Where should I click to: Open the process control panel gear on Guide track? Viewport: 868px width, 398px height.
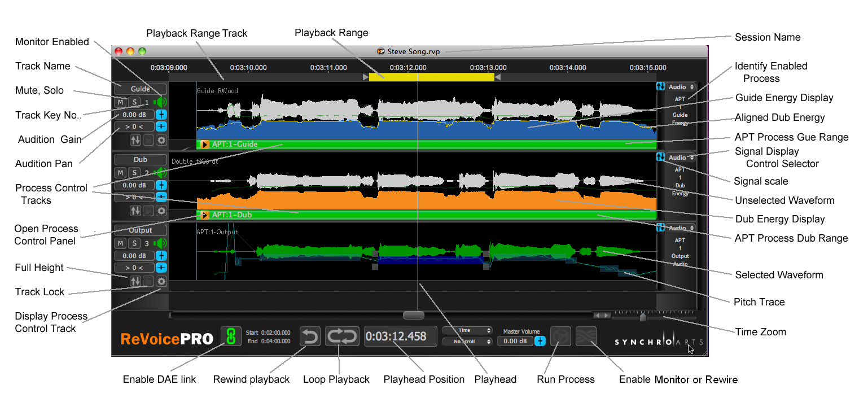click(161, 140)
